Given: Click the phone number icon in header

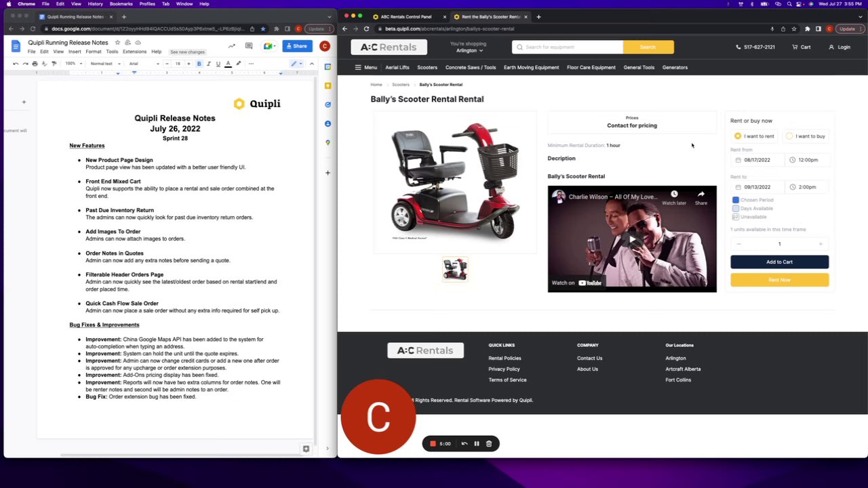Looking at the screenshot, I should tap(738, 47).
